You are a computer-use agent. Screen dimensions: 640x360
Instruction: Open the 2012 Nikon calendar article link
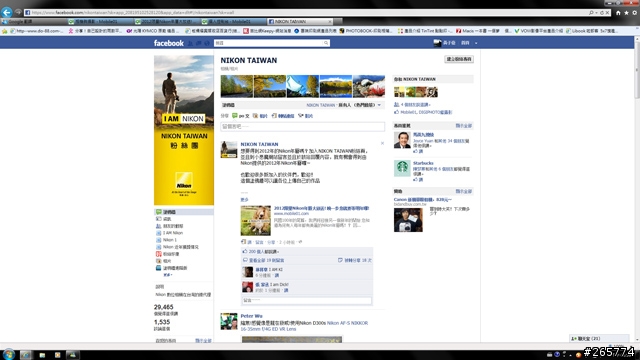tap(321, 208)
